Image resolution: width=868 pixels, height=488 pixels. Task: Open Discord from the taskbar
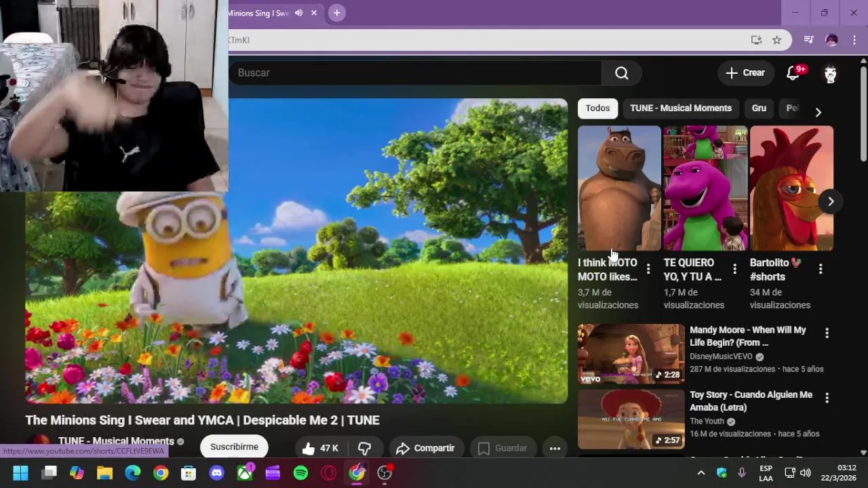tap(217, 473)
